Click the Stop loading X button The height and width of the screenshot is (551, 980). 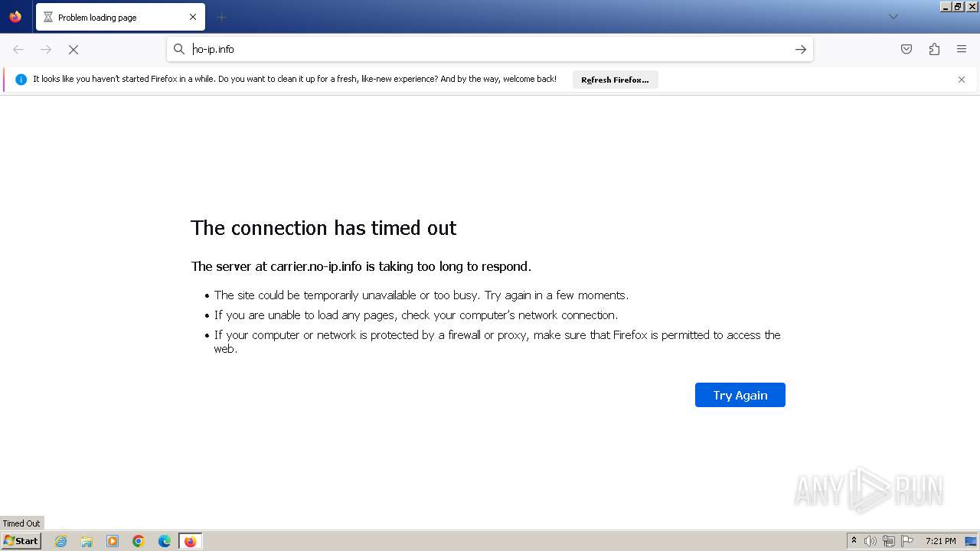tap(73, 49)
